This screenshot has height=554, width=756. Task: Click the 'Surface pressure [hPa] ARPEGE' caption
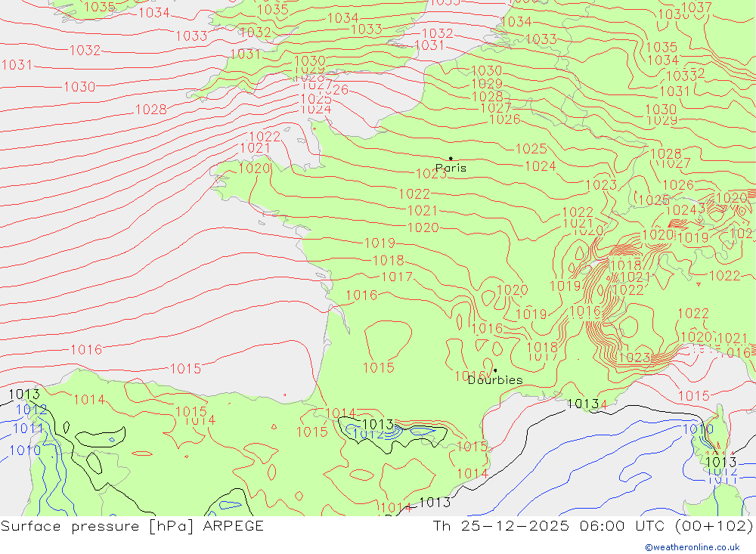coord(132,525)
